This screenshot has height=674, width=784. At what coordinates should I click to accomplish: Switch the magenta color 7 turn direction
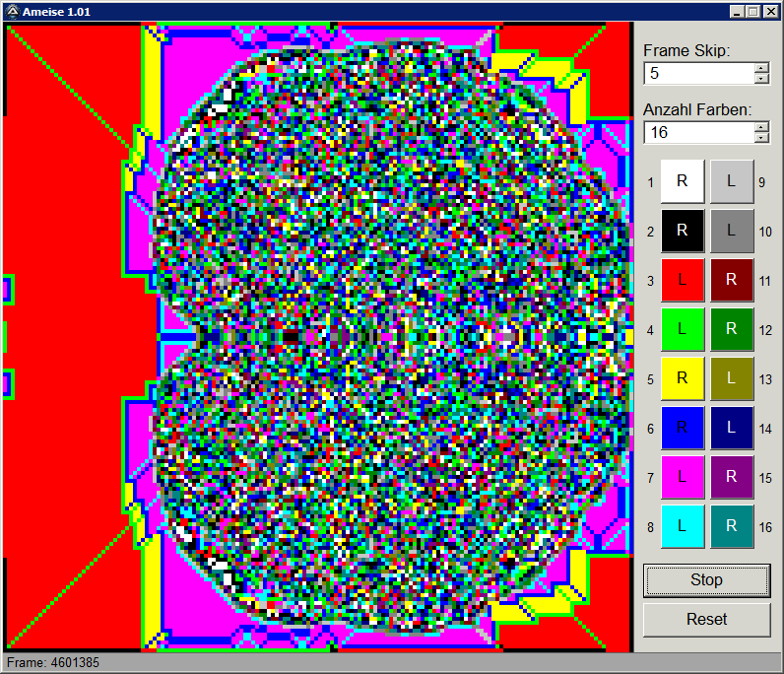point(682,477)
